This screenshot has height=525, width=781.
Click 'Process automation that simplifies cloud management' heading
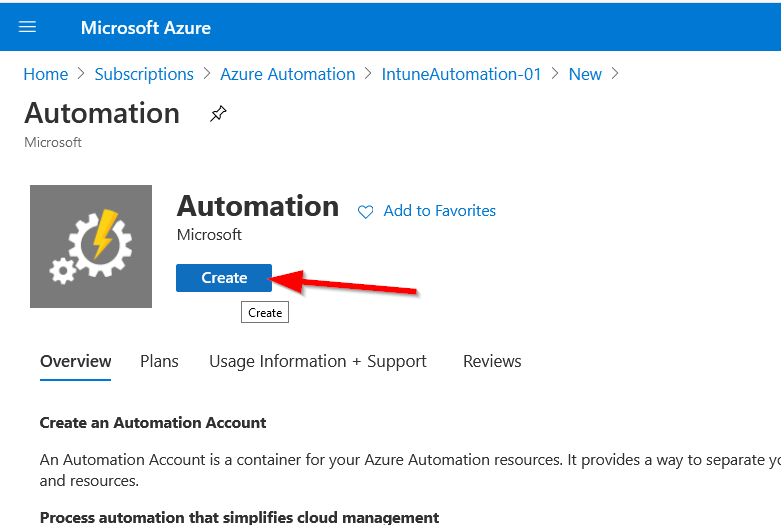[240, 518]
